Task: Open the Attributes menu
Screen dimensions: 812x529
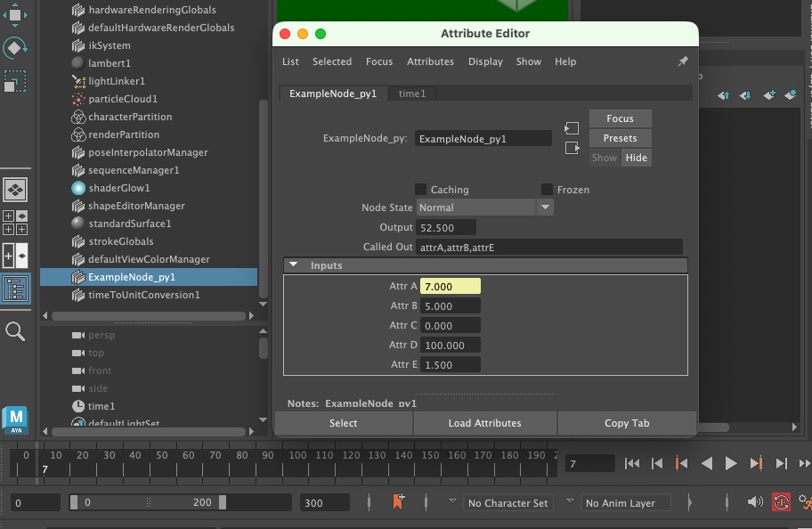Action: coord(430,61)
